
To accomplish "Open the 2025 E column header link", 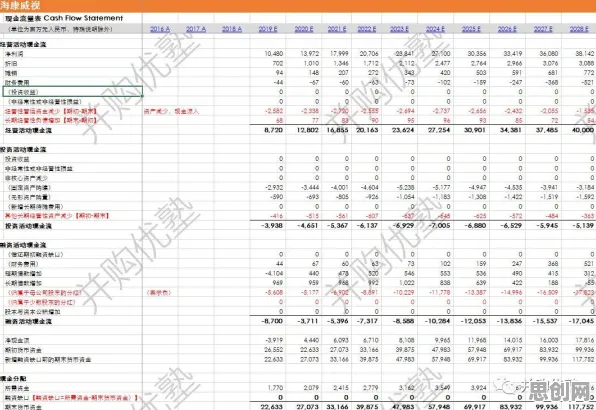I will pyautogui.click(x=471, y=29).
